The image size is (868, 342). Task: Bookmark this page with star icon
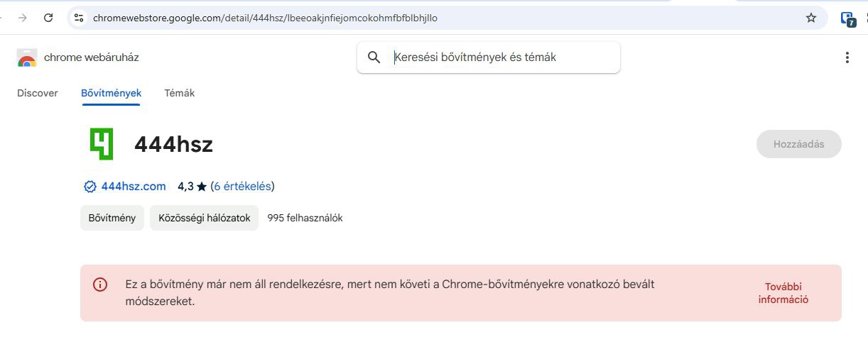811,18
